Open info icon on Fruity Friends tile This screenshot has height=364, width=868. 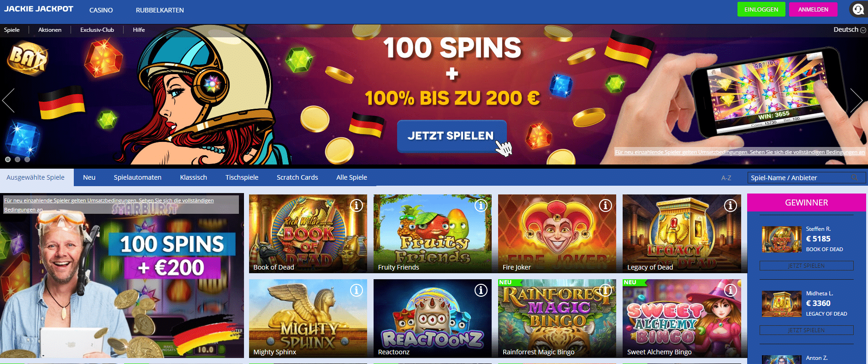pyautogui.click(x=481, y=205)
